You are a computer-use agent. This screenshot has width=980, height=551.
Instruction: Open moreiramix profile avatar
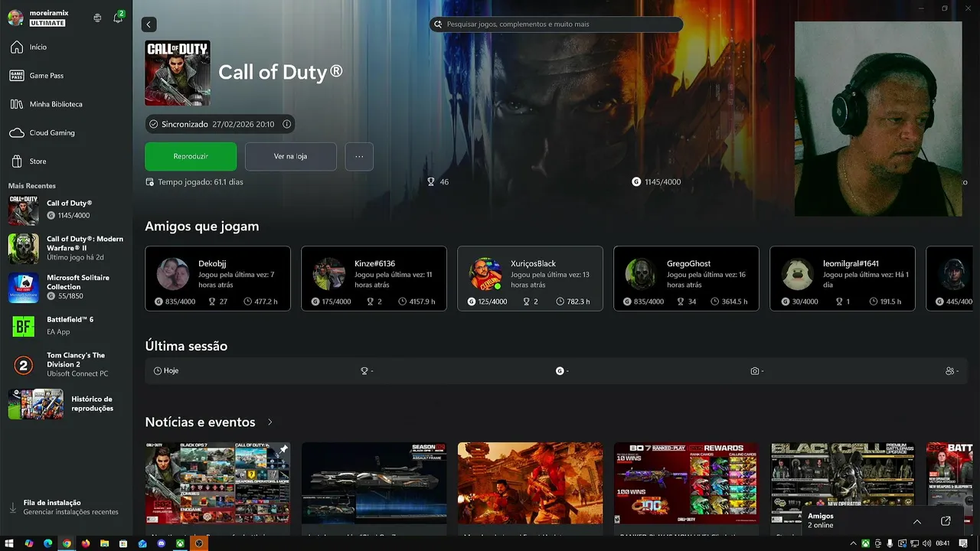(15, 18)
